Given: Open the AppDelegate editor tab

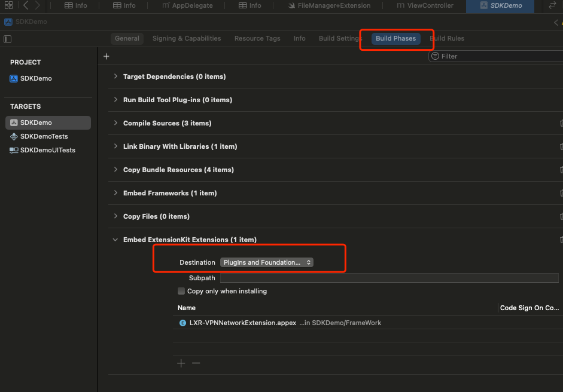Looking at the screenshot, I should tap(187, 5).
